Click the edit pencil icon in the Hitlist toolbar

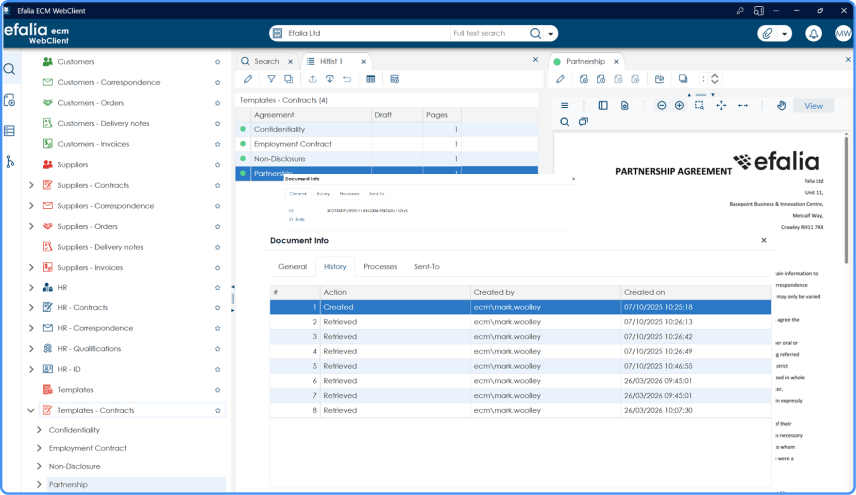[248, 79]
